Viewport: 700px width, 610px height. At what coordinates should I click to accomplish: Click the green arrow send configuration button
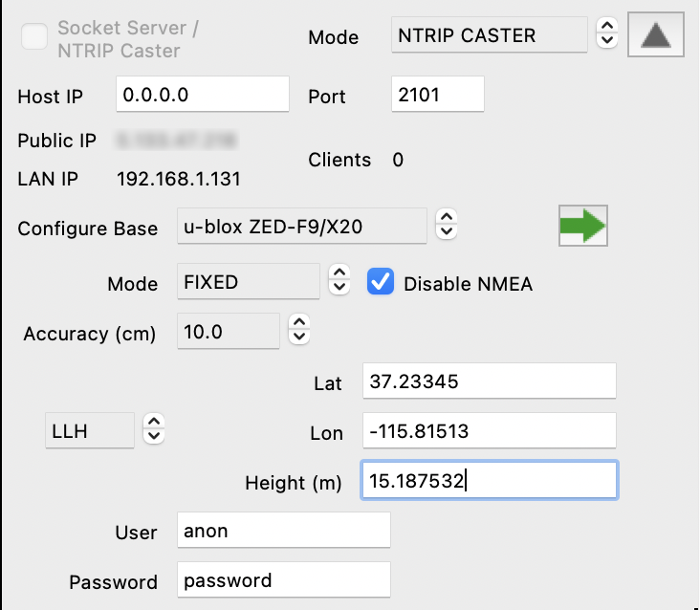[x=583, y=227]
